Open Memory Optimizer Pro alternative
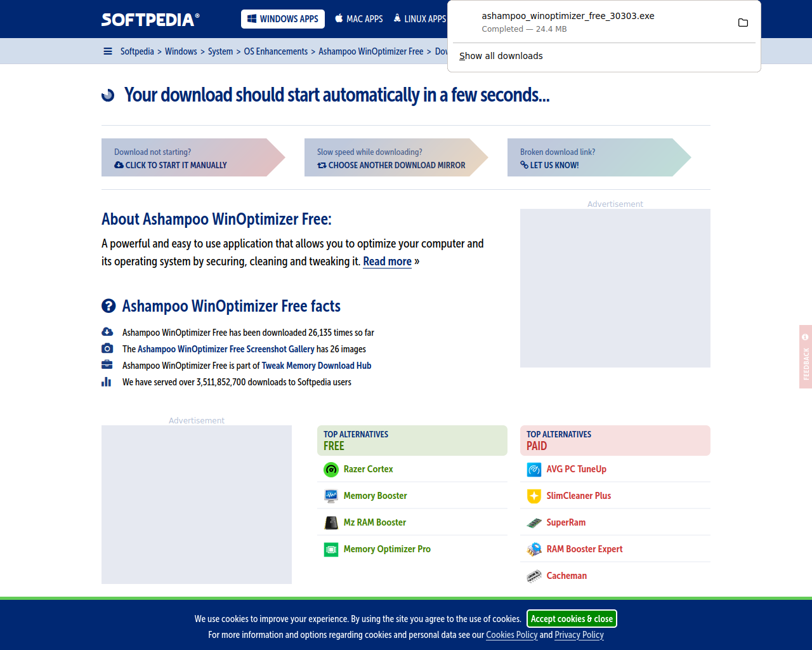The width and height of the screenshot is (812, 650). (x=387, y=549)
